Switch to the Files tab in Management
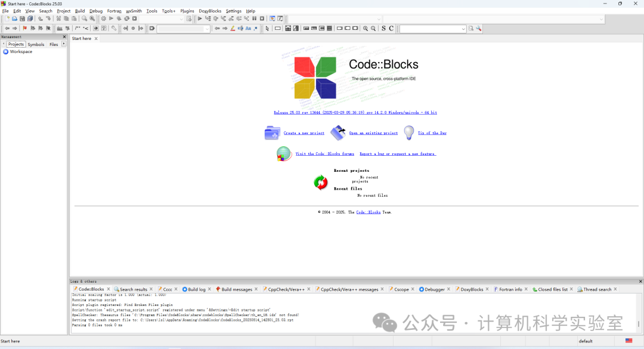The image size is (644, 349). tap(54, 44)
